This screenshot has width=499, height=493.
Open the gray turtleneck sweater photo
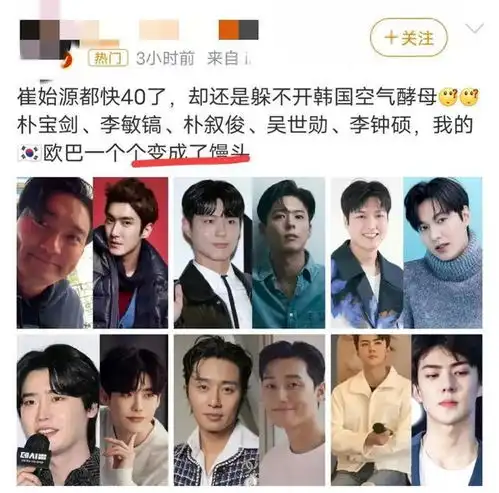(x=443, y=253)
